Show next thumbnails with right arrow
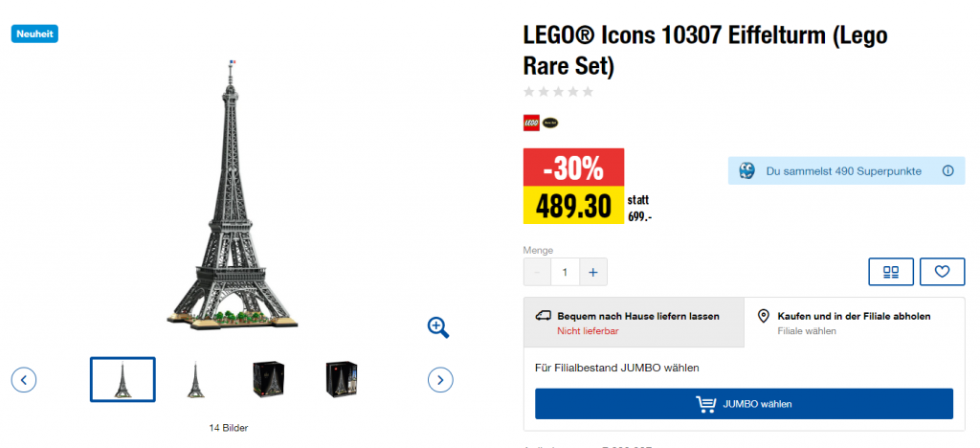The image size is (980, 448). (439, 379)
